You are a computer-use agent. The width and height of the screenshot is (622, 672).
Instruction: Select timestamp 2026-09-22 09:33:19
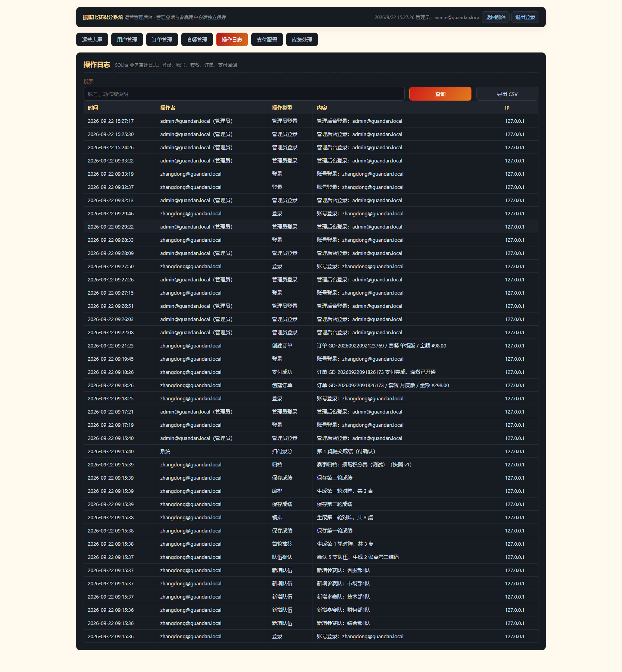[111, 174]
